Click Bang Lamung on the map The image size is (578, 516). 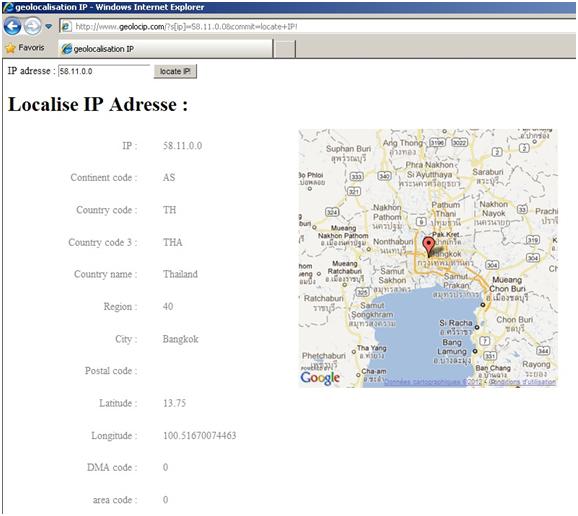[x=452, y=347]
